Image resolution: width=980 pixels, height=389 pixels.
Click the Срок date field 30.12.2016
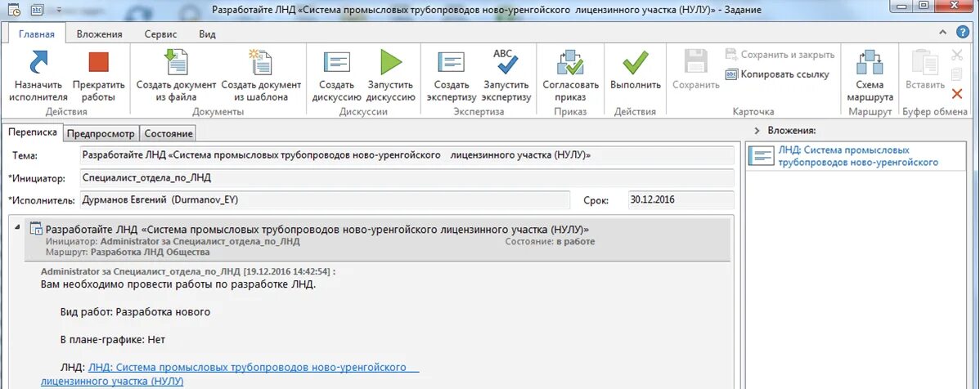tap(681, 199)
